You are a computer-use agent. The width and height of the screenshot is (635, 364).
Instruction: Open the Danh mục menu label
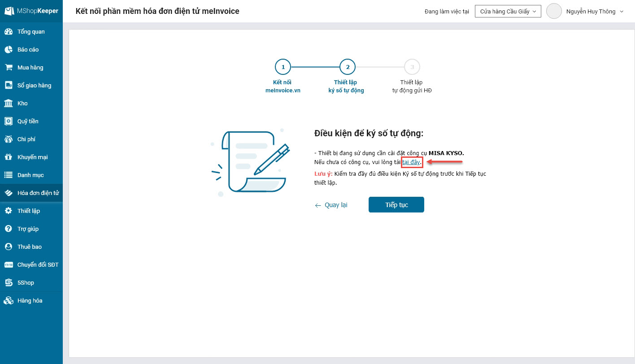click(30, 175)
